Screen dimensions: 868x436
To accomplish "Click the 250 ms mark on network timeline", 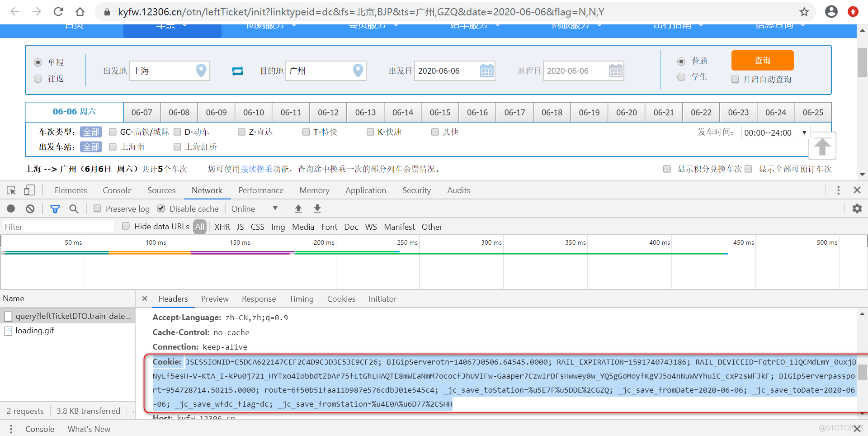I will (407, 242).
